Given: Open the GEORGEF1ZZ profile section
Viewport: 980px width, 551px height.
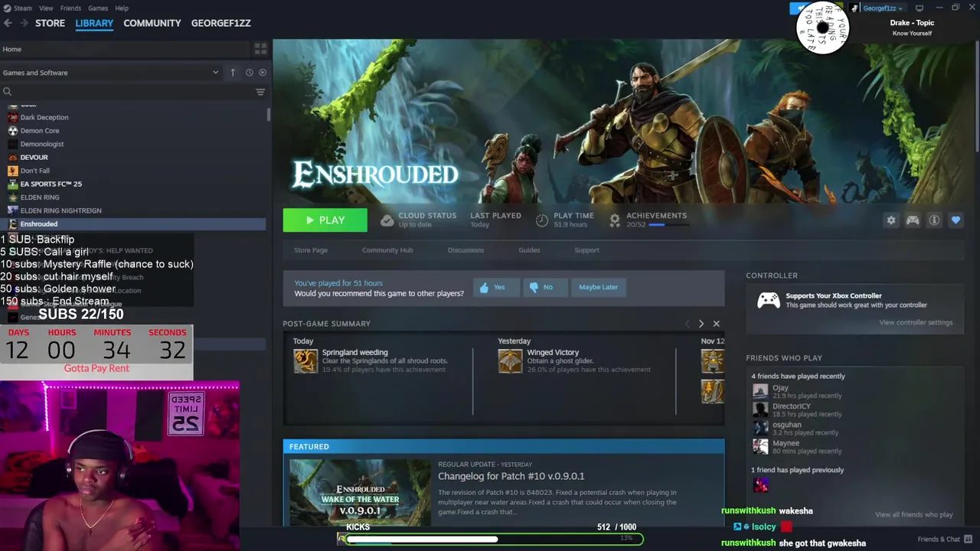Looking at the screenshot, I should [221, 23].
